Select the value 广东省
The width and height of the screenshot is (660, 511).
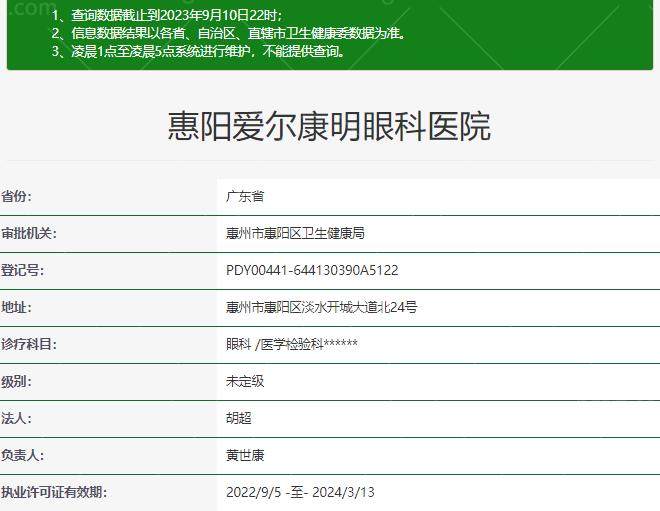point(245,196)
